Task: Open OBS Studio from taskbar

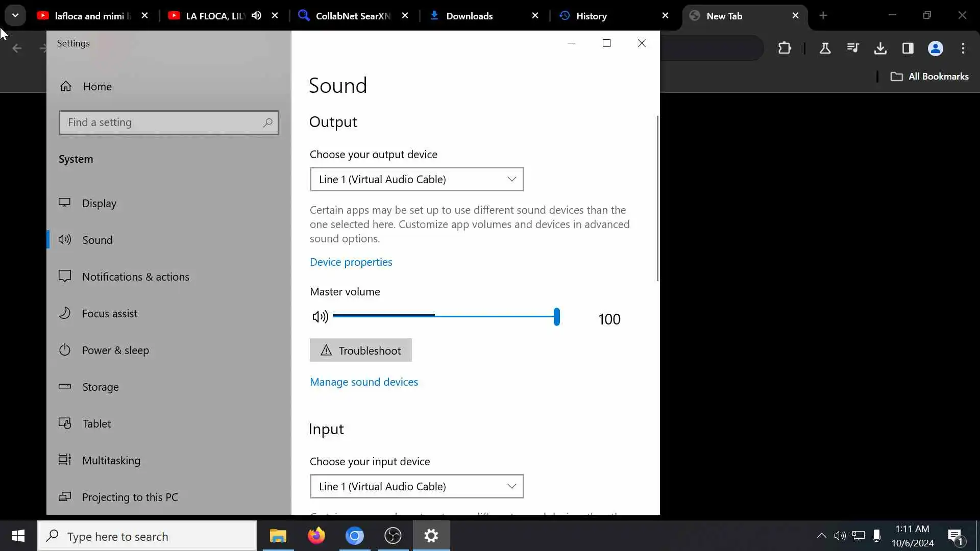Action: pos(393,536)
